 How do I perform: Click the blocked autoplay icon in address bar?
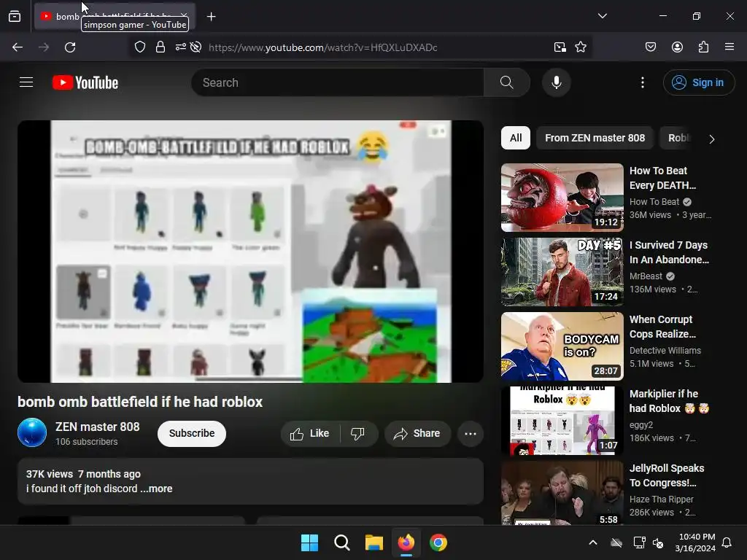(x=196, y=47)
